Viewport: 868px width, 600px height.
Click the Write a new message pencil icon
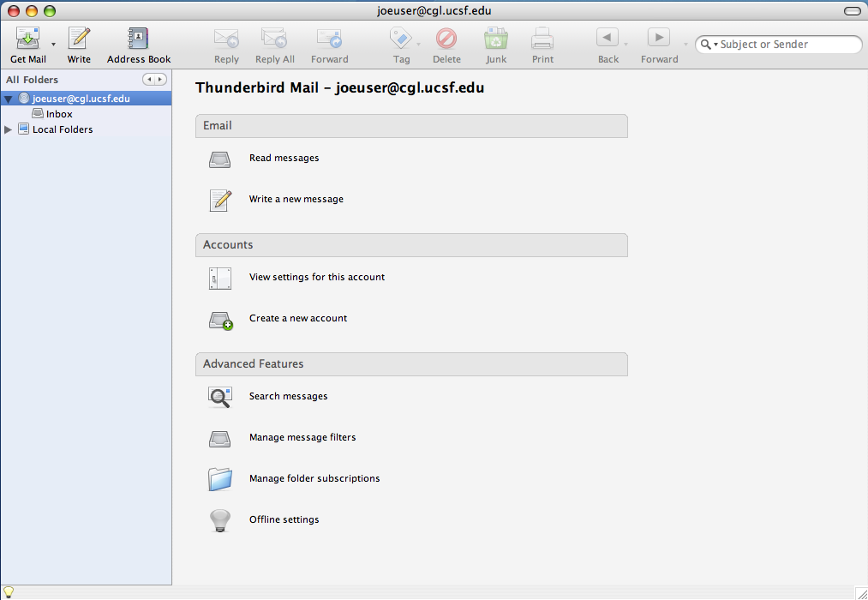coord(220,200)
